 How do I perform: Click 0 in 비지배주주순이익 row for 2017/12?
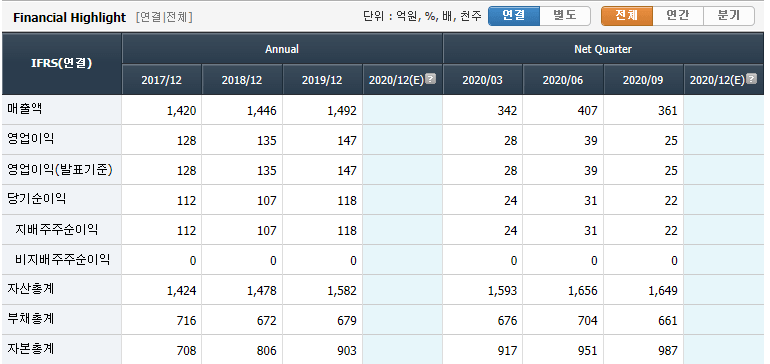click(193, 260)
